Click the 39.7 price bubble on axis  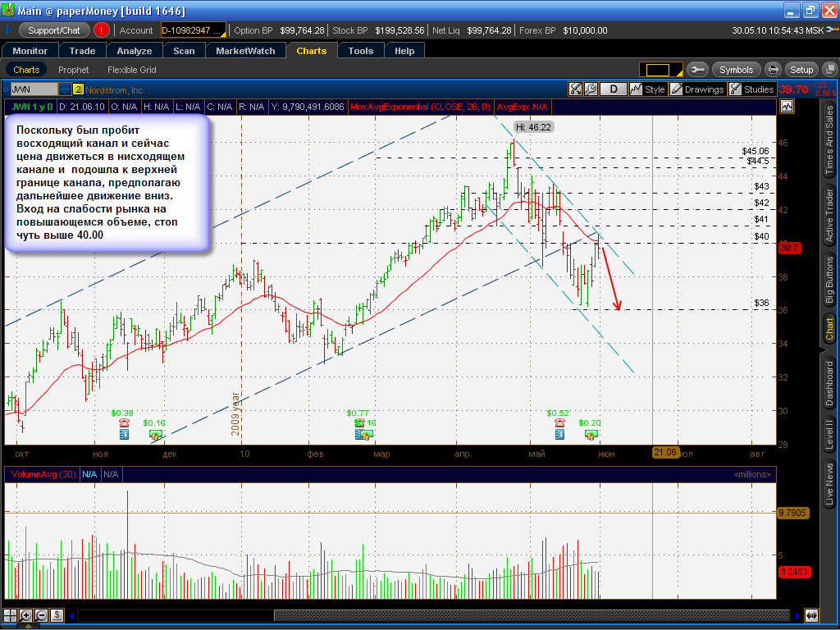[789, 248]
